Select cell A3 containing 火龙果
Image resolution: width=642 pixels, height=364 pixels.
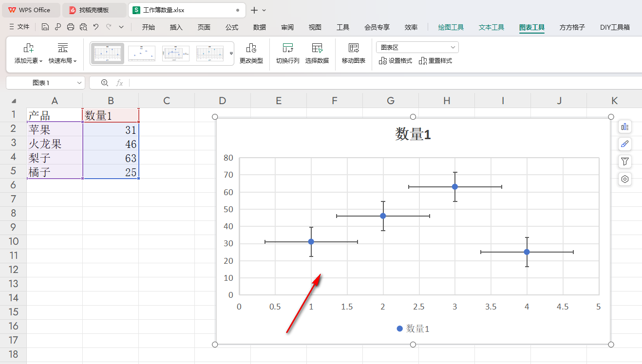(x=55, y=144)
